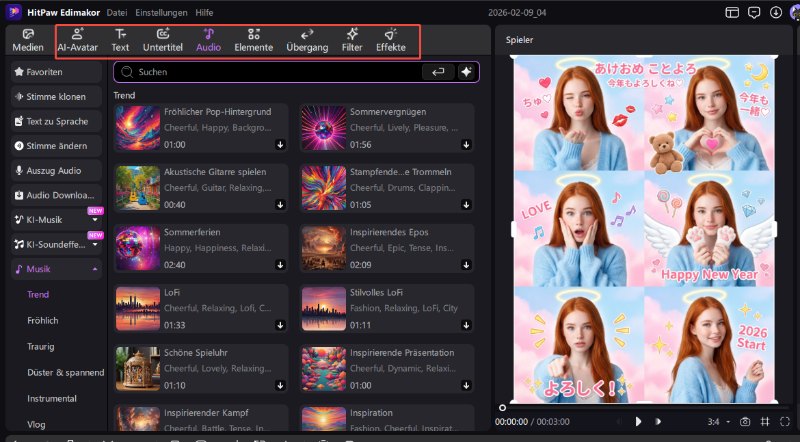The height and width of the screenshot is (442, 800).
Task: Open Auszug Audio option
Action: coord(56,170)
